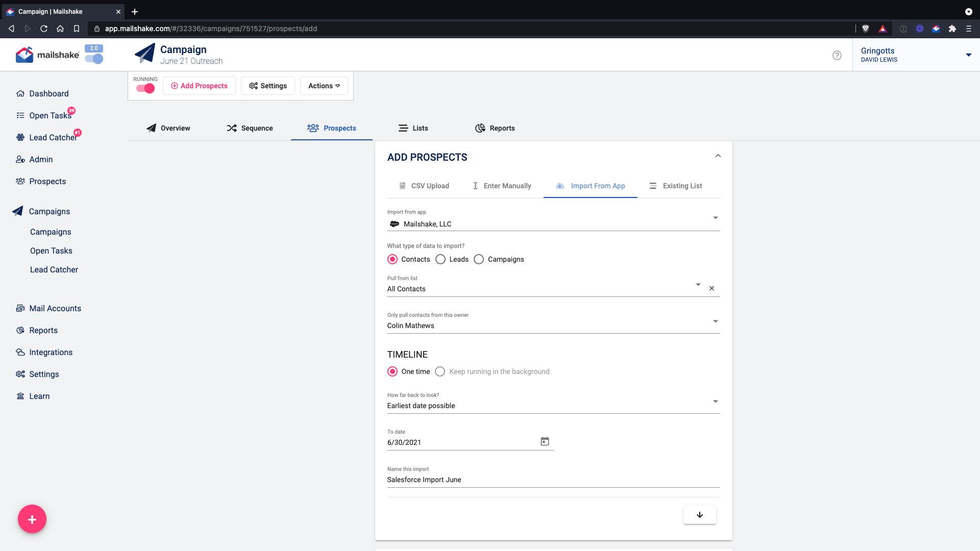Click the Name this import field
The width and height of the screenshot is (980, 551).
(553, 480)
